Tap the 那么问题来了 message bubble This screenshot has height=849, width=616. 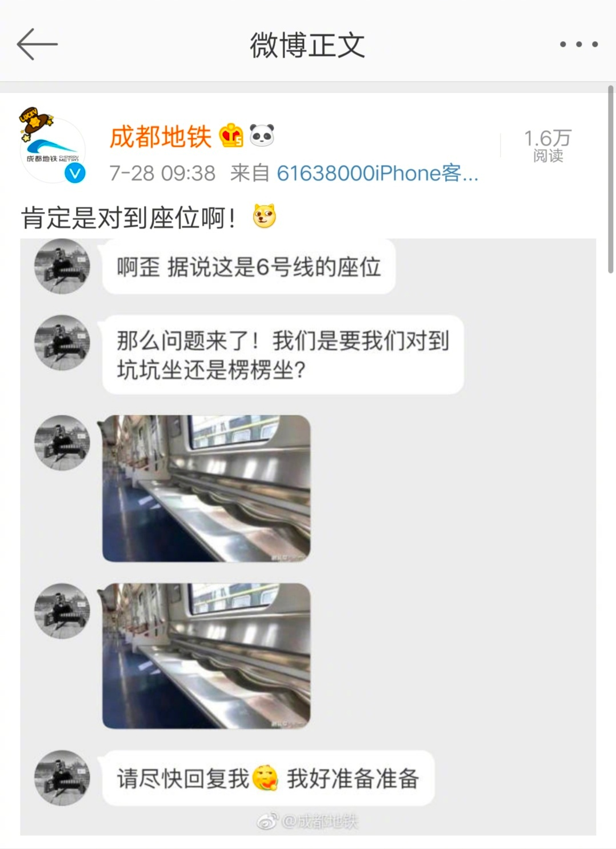pyautogui.click(x=283, y=355)
